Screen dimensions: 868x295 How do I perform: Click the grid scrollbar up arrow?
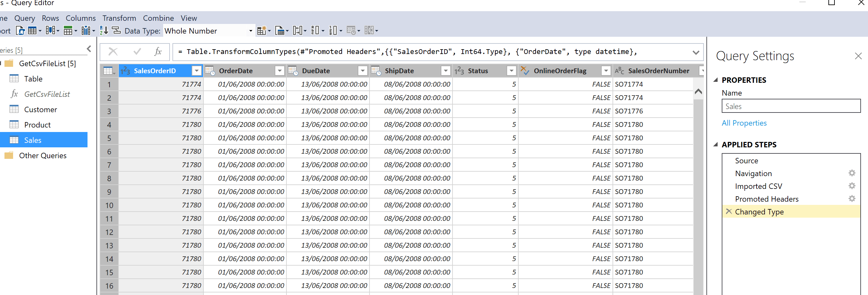coord(698,91)
